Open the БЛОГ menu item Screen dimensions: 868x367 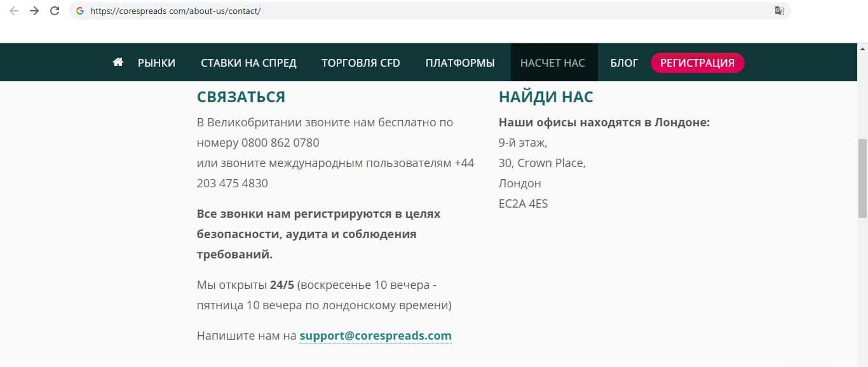click(x=624, y=63)
